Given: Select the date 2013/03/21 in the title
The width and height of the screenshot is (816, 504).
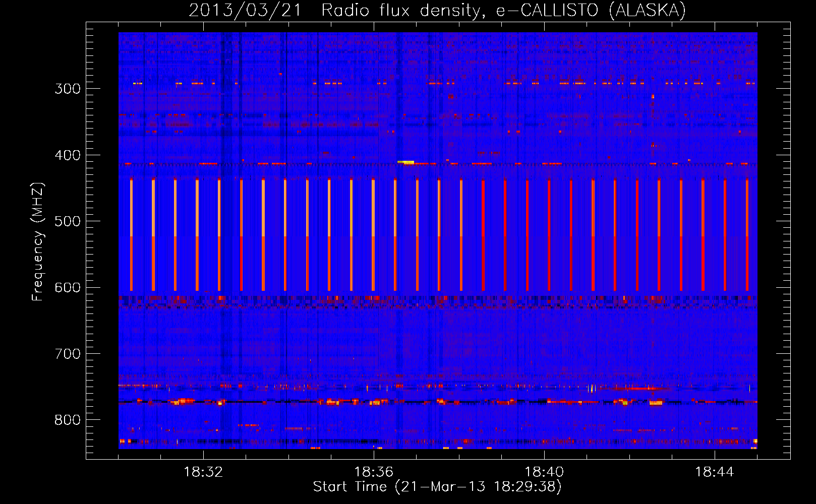Looking at the screenshot, I should coord(244,10).
